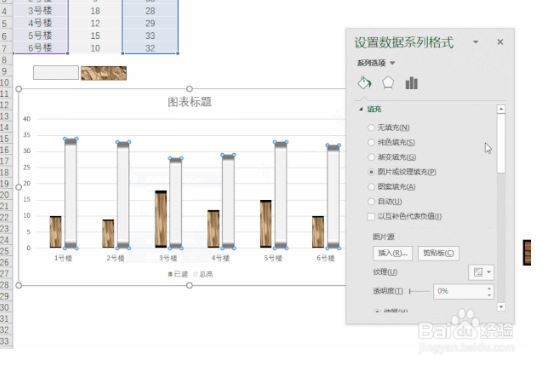The image size is (546, 367).
Task: Click the 1号楼 wood-textured bar
Action: pos(55,232)
